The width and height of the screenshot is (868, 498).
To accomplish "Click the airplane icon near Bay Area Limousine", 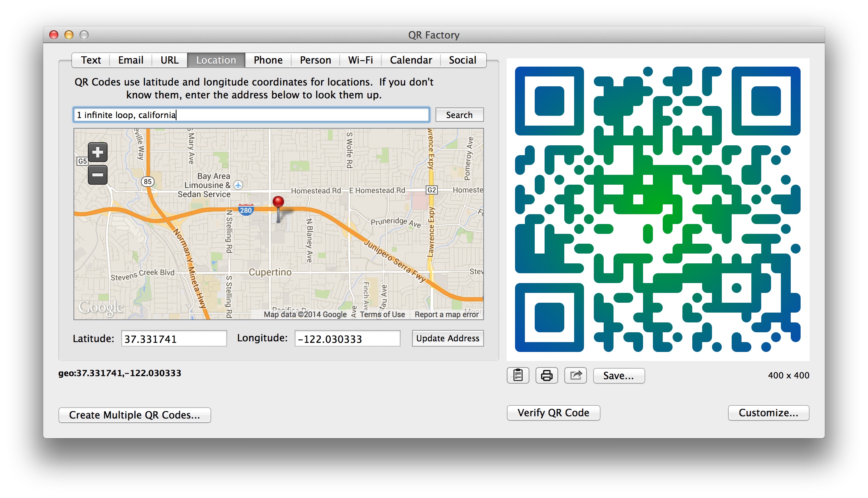I will click(238, 186).
